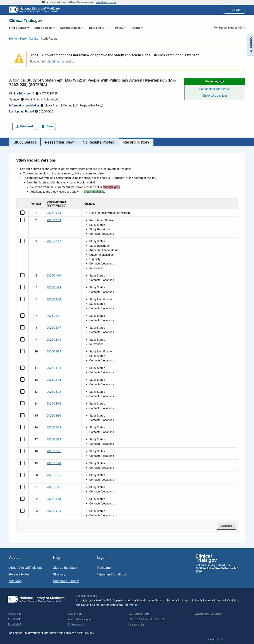Screen dimensions: 254x644
Task: Click the info icon beside Information provided by
Action: [x=42, y=105]
